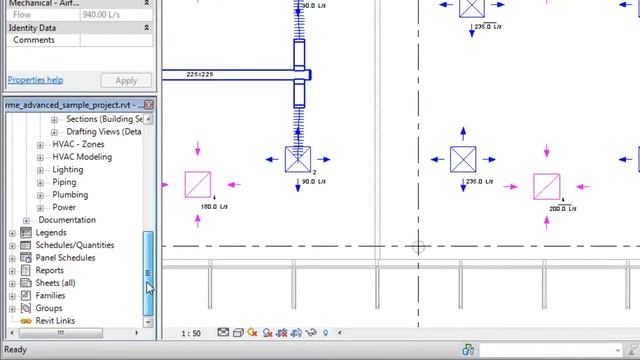
Task: Expand the Piping node
Action: click(40, 183)
